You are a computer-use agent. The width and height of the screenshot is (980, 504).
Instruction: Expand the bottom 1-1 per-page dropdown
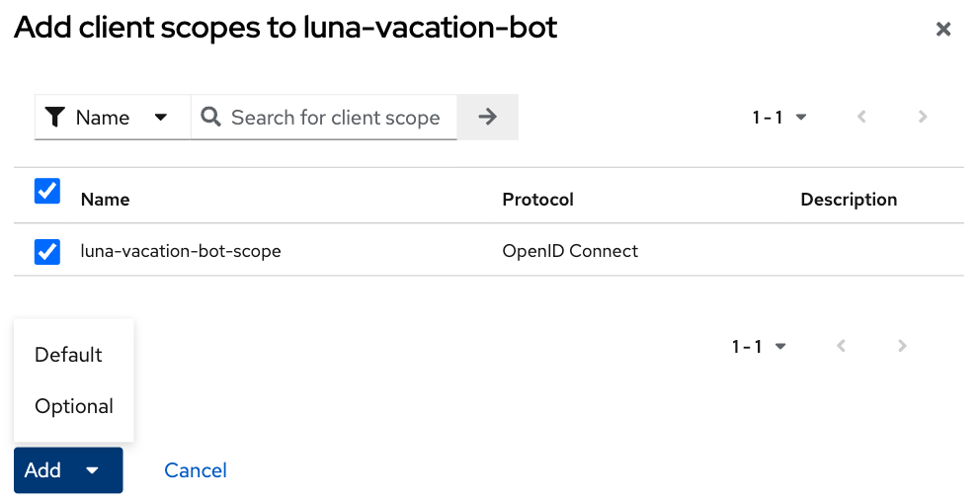tap(759, 346)
